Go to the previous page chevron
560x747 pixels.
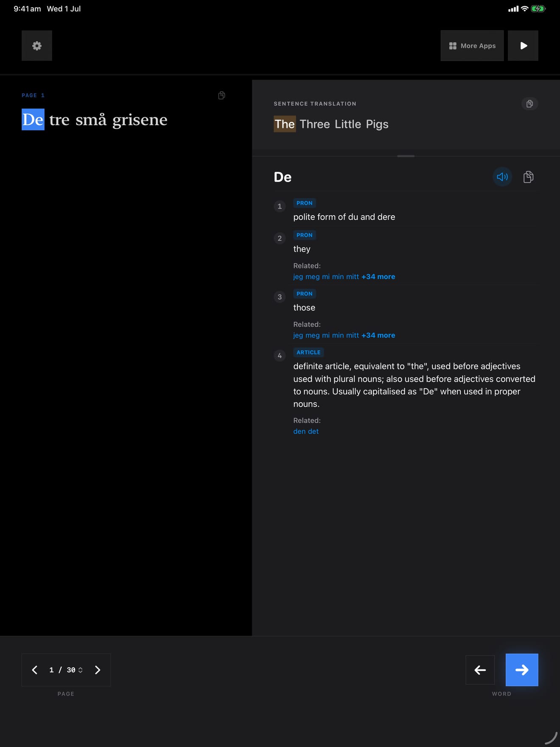pos(35,670)
